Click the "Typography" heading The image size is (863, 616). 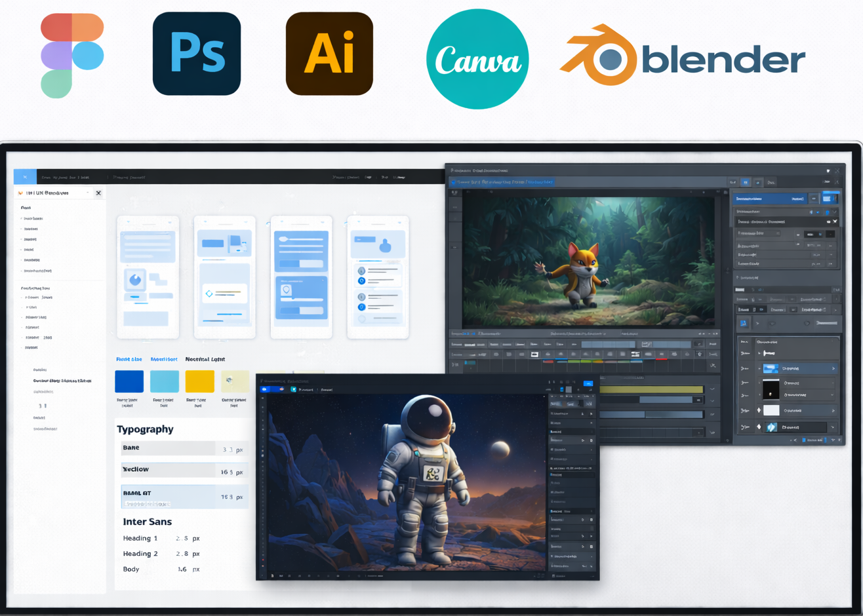145,429
